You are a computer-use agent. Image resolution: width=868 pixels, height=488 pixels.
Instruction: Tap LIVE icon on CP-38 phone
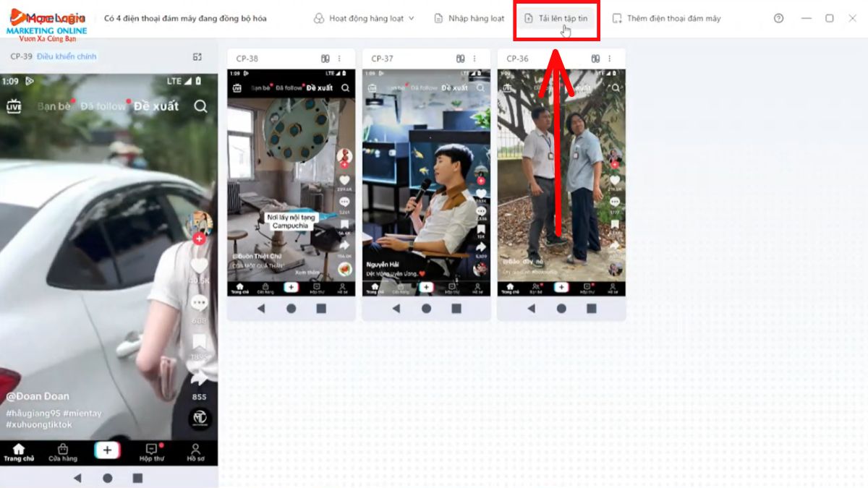point(236,88)
